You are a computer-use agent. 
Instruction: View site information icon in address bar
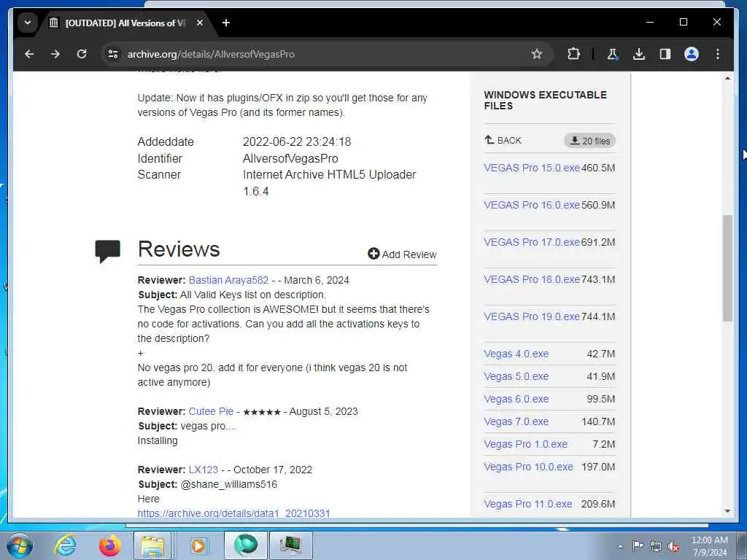tap(113, 54)
